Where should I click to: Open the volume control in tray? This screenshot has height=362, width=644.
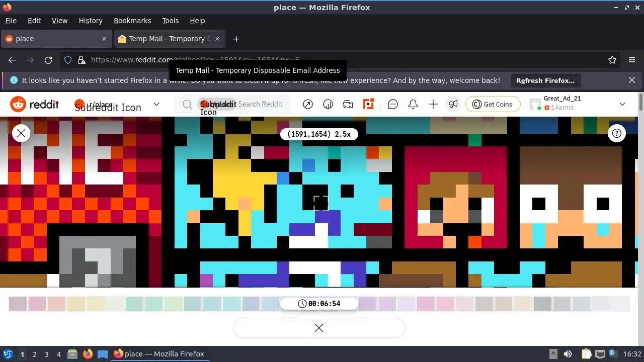568,354
